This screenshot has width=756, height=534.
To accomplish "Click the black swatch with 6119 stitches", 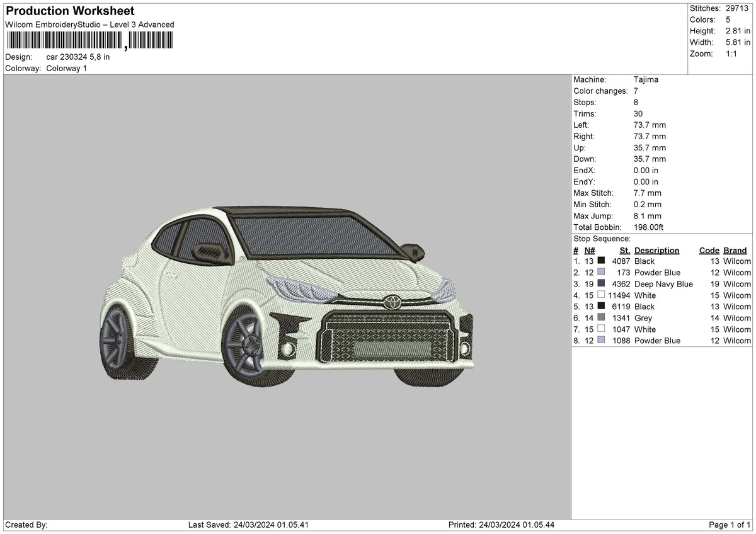I will point(601,306).
